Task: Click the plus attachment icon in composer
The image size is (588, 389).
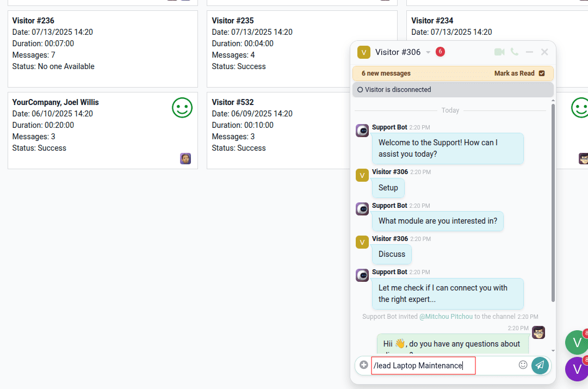Action: (x=364, y=365)
